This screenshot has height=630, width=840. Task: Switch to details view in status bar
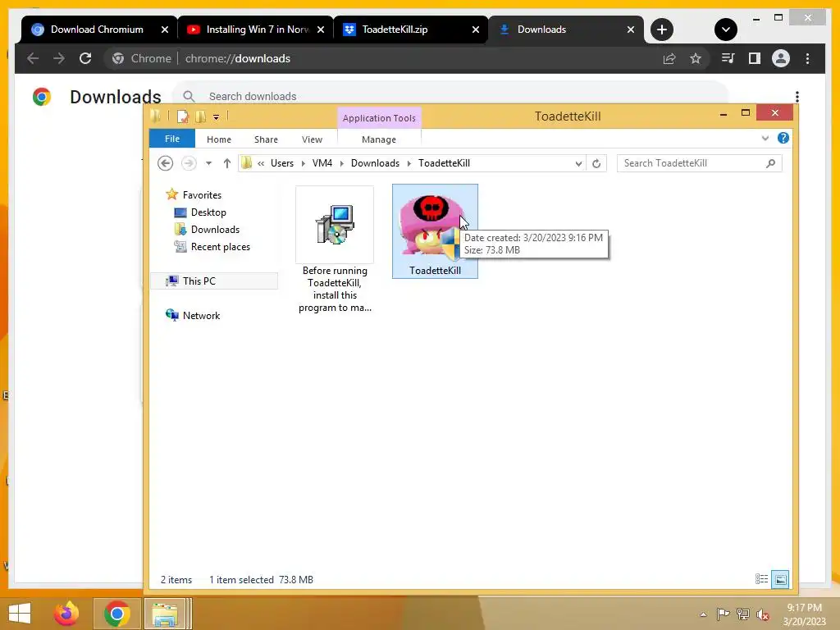click(x=761, y=579)
